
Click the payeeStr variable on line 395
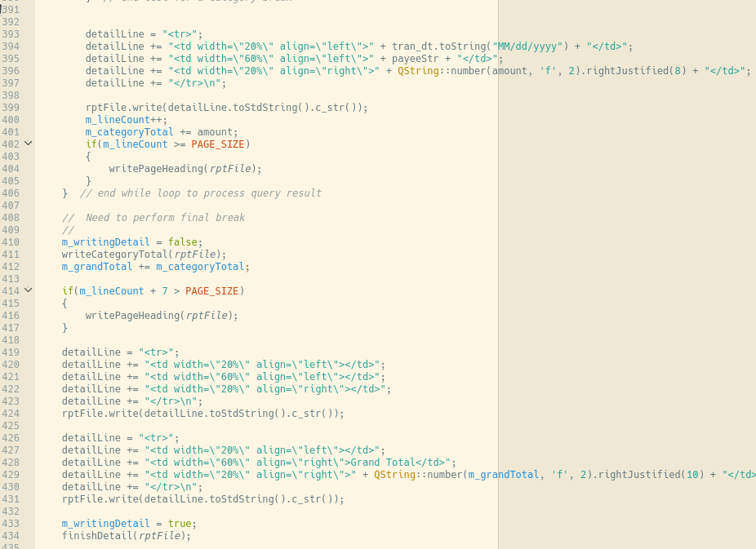[x=415, y=59]
